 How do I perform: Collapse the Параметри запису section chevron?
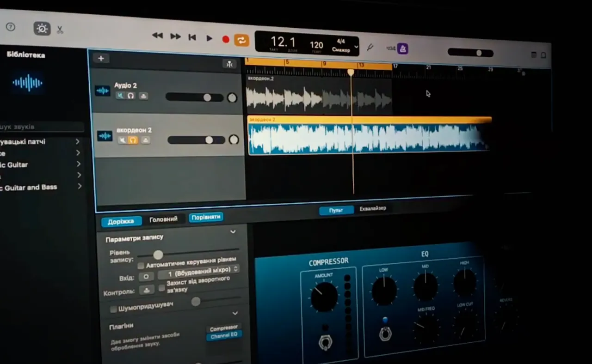pyautogui.click(x=233, y=231)
